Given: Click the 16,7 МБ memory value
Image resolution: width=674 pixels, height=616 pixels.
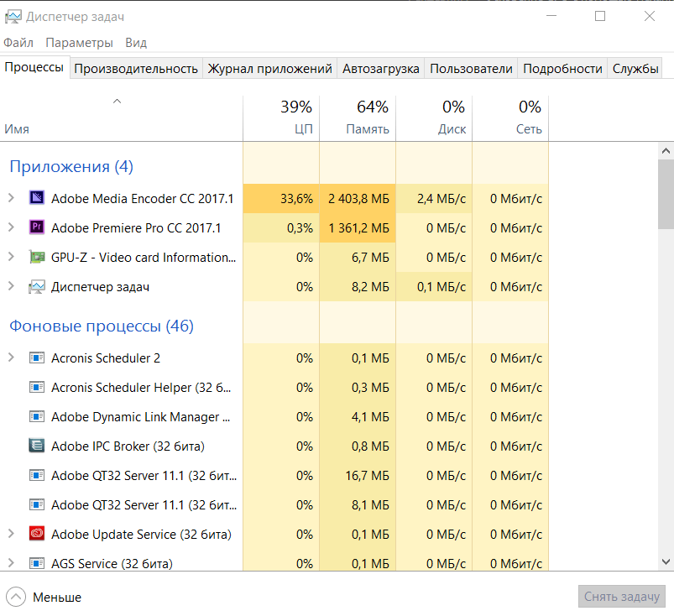Looking at the screenshot, I should tap(367, 476).
